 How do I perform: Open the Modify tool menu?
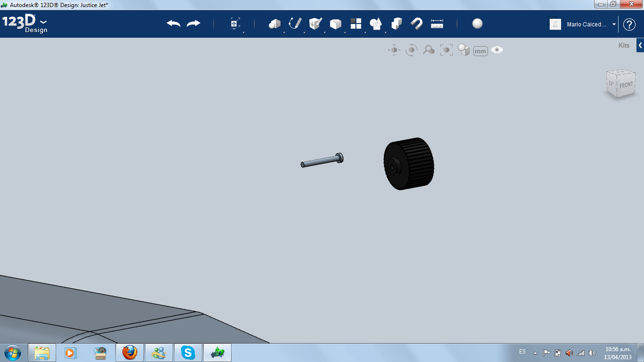pyautogui.click(x=335, y=24)
